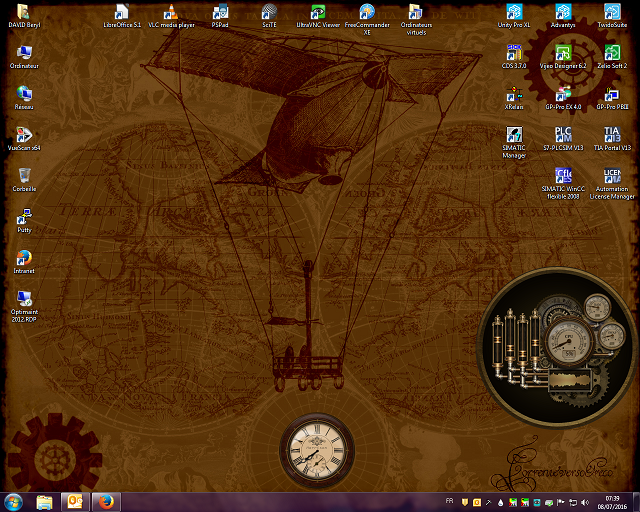This screenshot has height=512, width=640.
Task: Launch VLC media player from the desktop
Action: (171, 13)
